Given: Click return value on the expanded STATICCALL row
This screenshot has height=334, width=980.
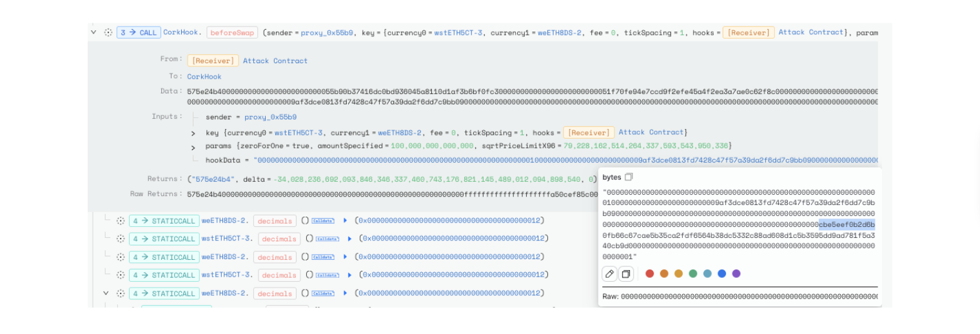Looking at the screenshot, I should pos(451,293).
